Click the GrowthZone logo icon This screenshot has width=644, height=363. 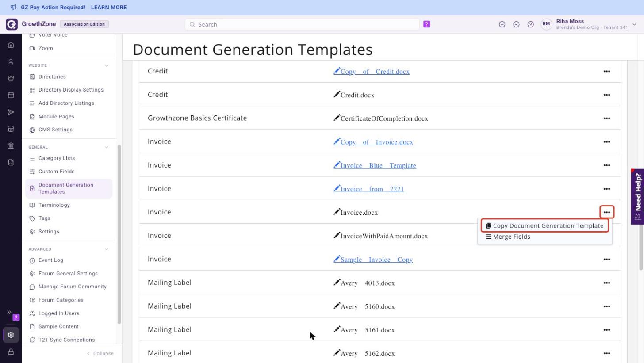coord(11,24)
